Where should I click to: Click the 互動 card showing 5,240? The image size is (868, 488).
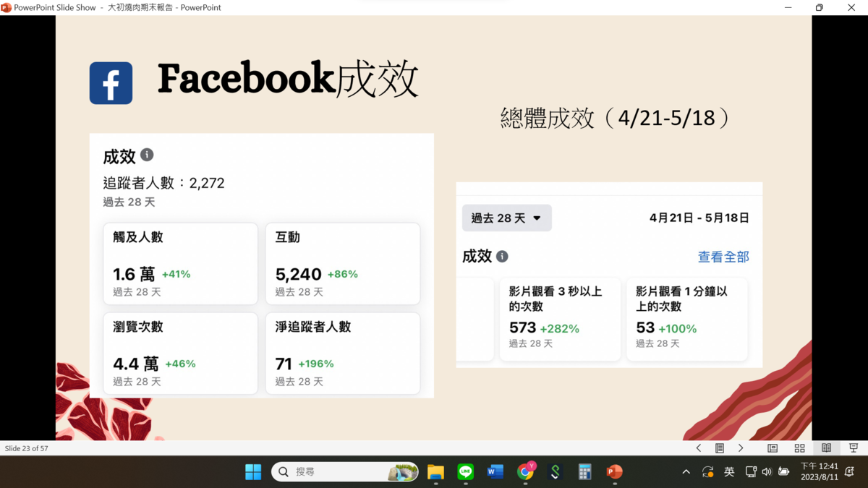(x=343, y=264)
